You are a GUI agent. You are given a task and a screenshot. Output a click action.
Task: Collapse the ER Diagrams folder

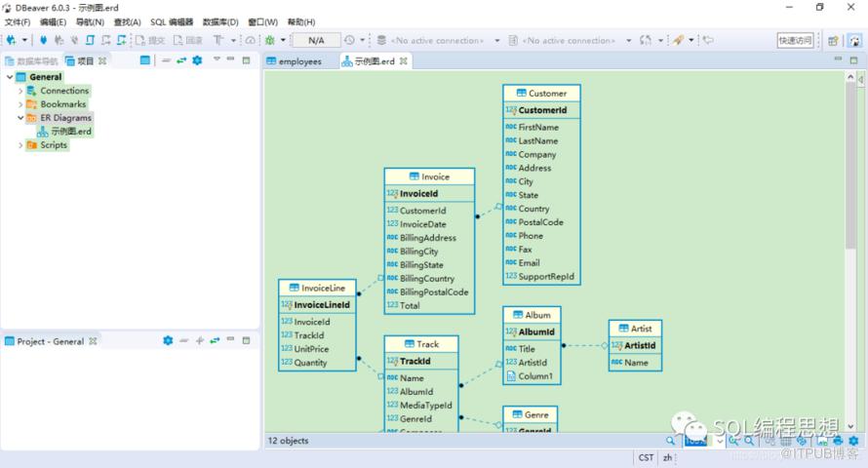[x=20, y=118]
